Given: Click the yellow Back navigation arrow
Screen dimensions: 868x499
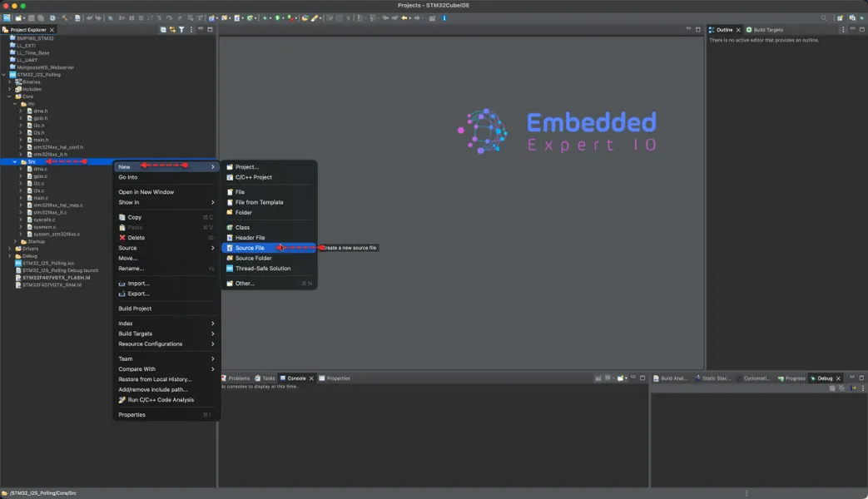Looking at the screenshot, I should (x=404, y=18).
